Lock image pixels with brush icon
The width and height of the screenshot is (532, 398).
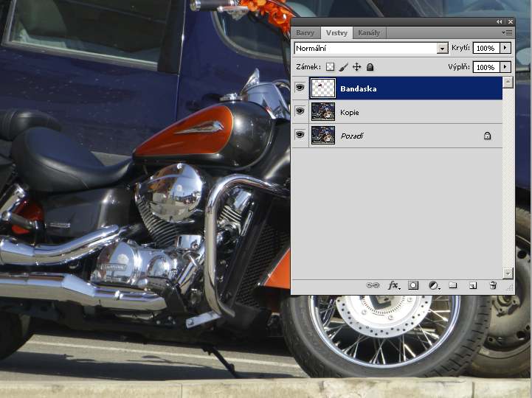click(344, 67)
